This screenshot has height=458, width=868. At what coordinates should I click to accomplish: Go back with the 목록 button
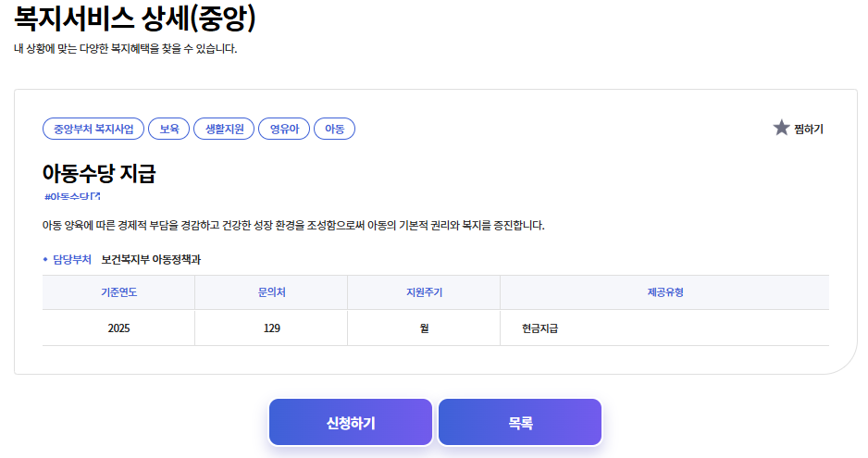point(520,423)
